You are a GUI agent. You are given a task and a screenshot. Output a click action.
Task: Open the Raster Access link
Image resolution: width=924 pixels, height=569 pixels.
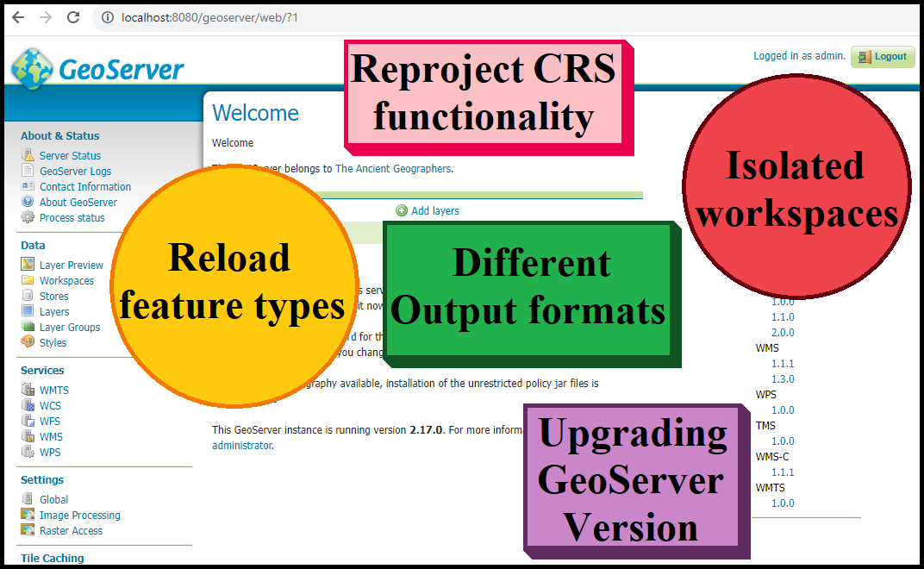pos(71,531)
